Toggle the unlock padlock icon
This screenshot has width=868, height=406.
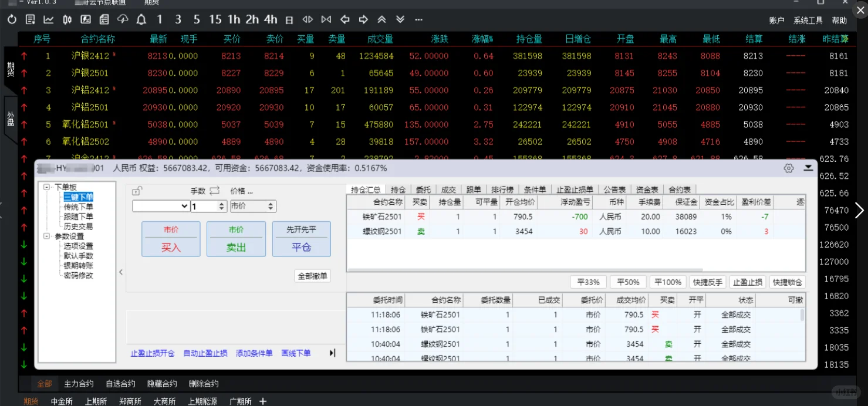(137, 191)
